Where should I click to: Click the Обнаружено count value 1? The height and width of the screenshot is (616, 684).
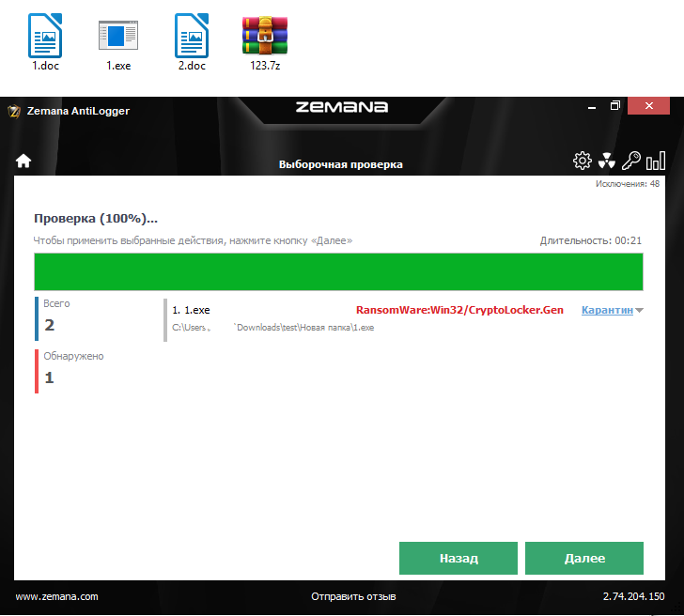pyautogui.click(x=49, y=377)
